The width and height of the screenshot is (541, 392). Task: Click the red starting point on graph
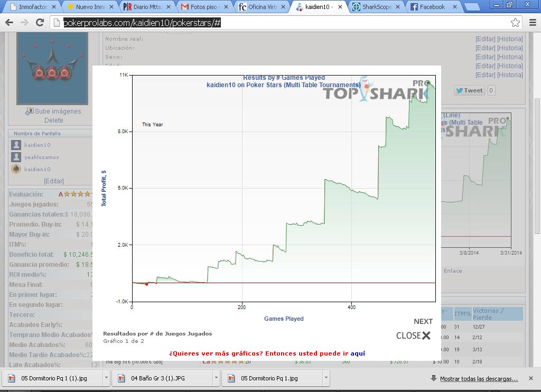pyautogui.click(x=147, y=284)
